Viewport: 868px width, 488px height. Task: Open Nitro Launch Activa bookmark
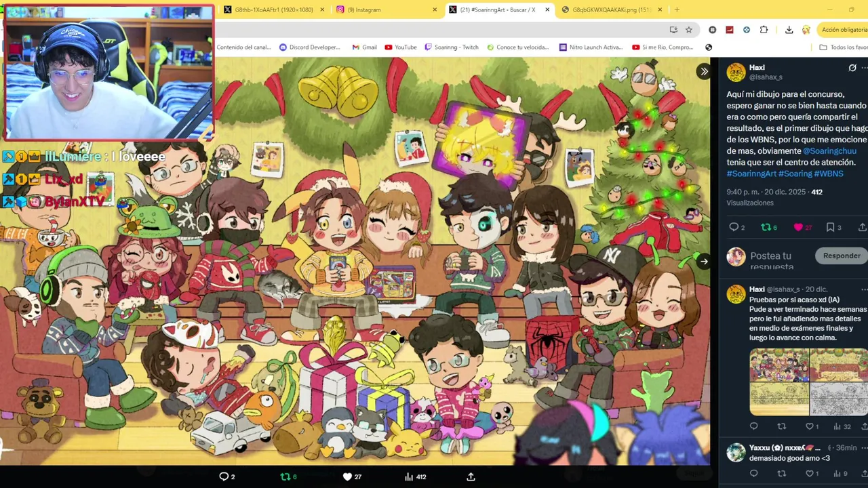click(x=591, y=47)
